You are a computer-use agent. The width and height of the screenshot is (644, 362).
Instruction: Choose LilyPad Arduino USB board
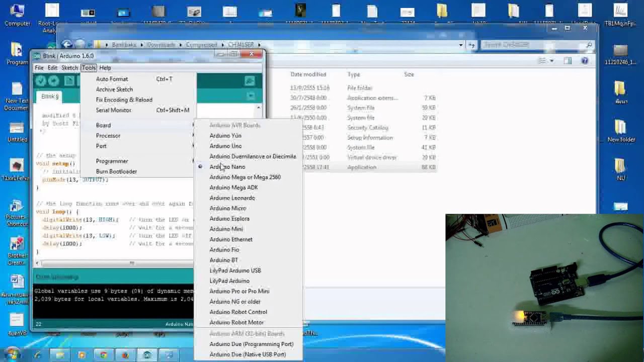[235, 270]
